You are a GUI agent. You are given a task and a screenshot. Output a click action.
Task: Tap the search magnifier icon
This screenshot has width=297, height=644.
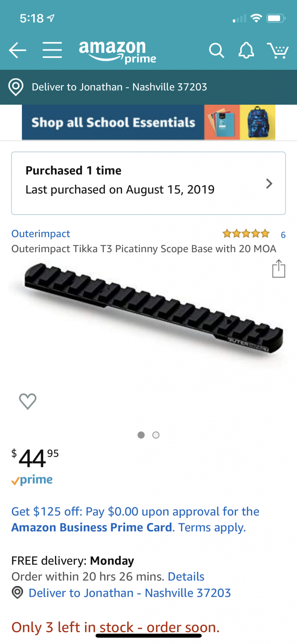(216, 50)
